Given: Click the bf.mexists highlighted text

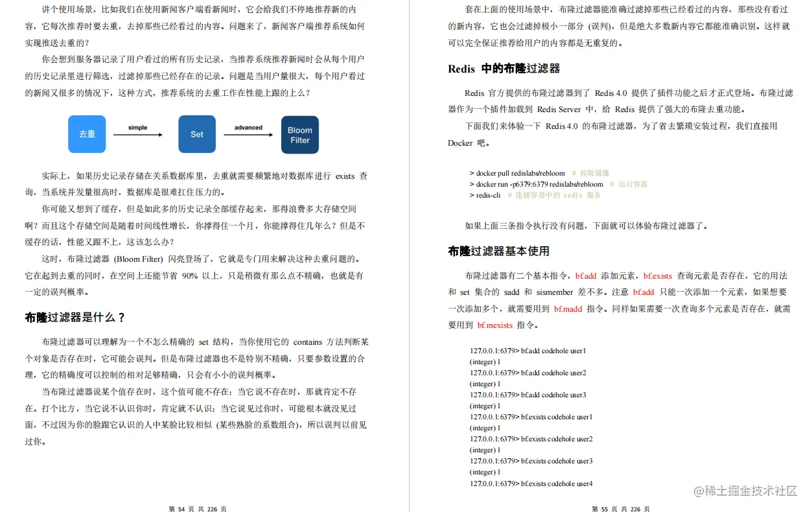Looking at the screenshot, I should coord(494,325).
